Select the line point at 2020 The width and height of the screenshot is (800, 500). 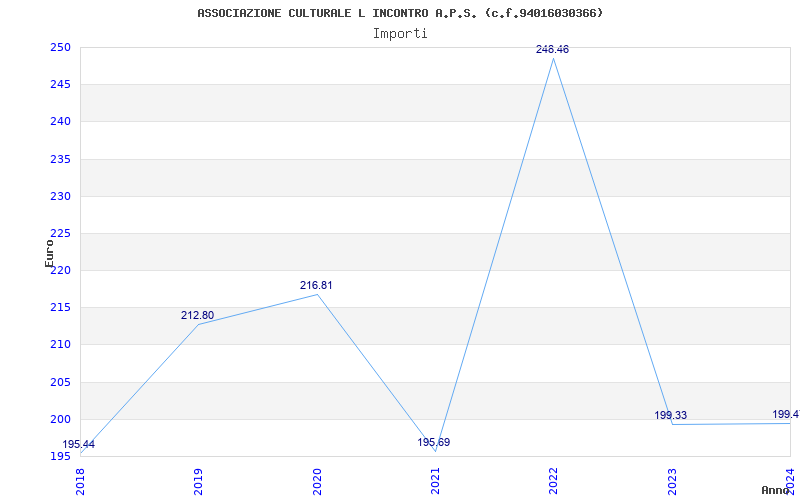[317, 294]
